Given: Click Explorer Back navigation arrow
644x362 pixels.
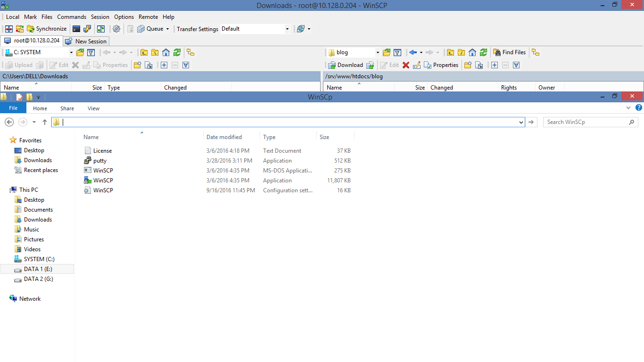Looking at the screenshot, I should pos(9,122).
